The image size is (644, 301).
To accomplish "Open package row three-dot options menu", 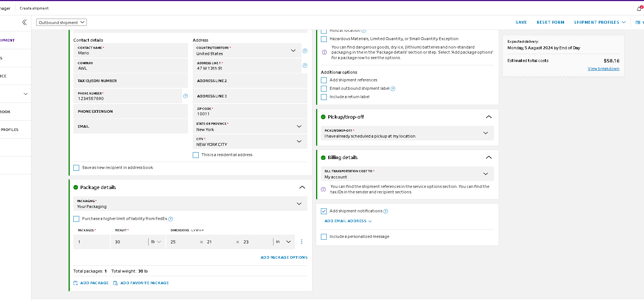I will [302, 242].
